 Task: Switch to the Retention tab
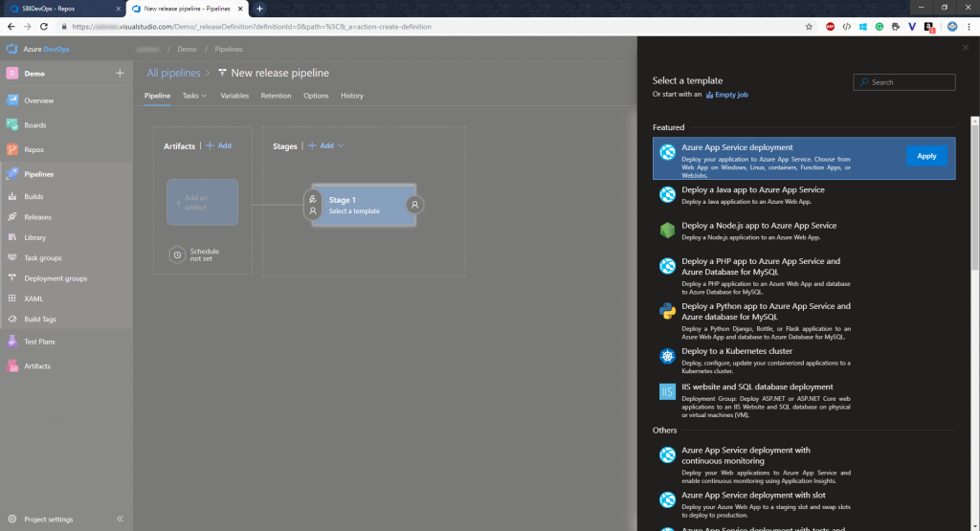click(x=276, y=96)
